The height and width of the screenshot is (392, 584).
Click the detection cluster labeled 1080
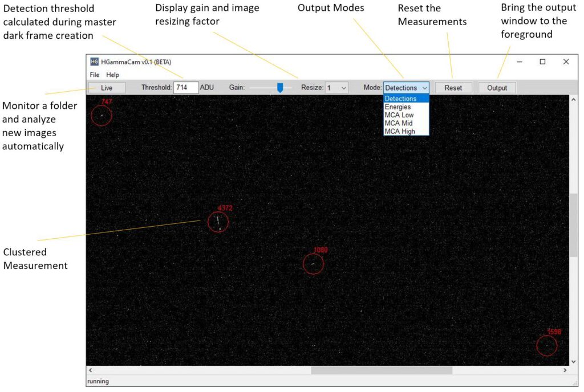click(313, 264)
